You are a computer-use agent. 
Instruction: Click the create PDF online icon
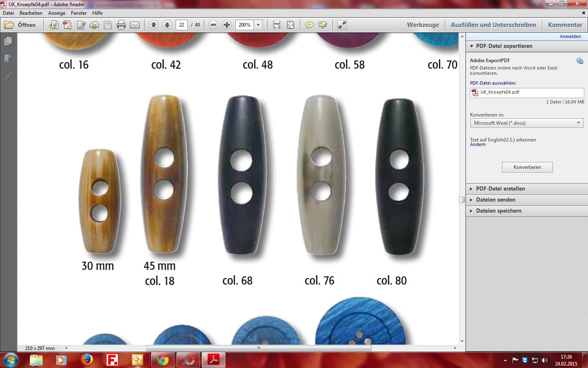[67, 25]
